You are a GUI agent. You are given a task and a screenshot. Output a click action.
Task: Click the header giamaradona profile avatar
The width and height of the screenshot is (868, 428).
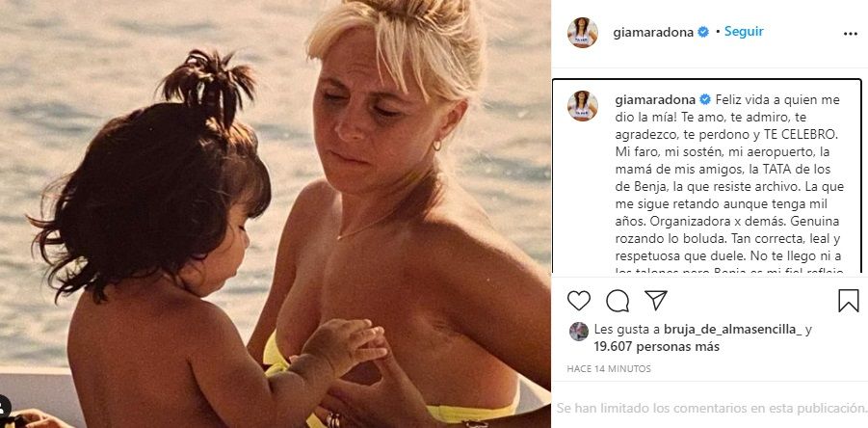point(582,32)
